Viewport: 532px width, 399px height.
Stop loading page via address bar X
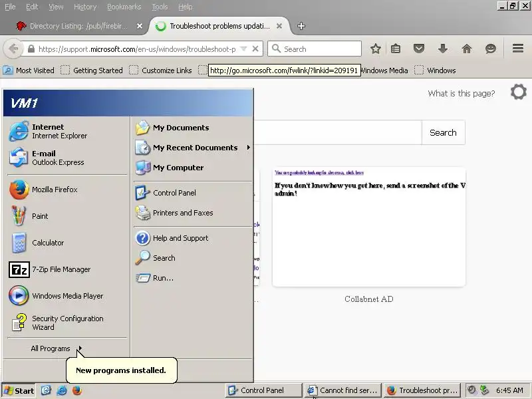255,49
